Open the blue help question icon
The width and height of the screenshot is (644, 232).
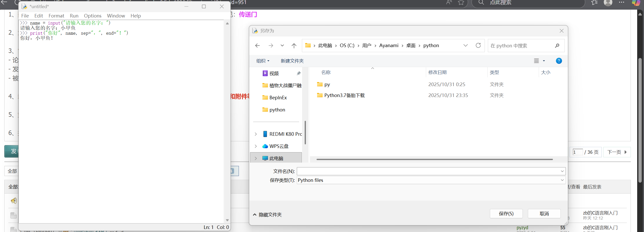[559, 61]
